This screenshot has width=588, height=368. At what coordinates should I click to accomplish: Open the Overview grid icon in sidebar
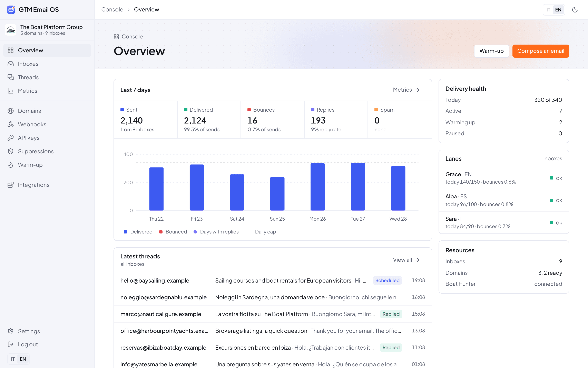tap(10, 50)
